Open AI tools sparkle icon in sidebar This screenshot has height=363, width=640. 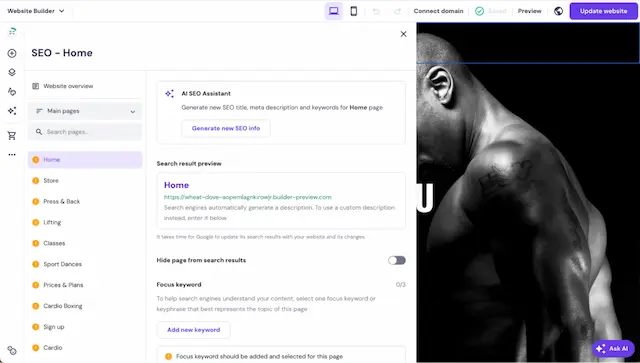12,111
